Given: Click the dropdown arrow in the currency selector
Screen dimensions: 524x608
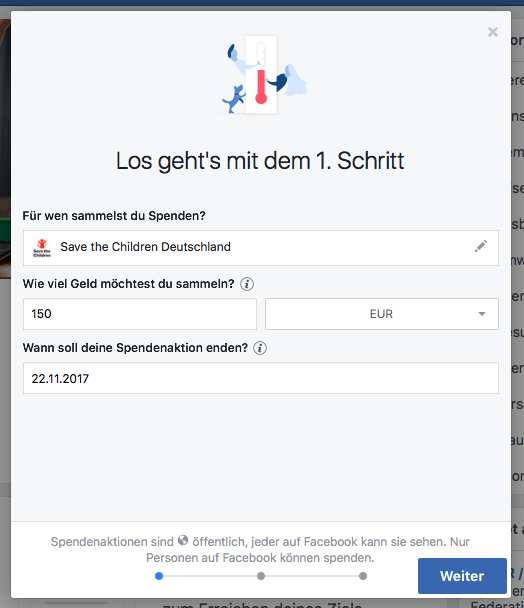Looking at the screenshot, I should pos(482,314).
